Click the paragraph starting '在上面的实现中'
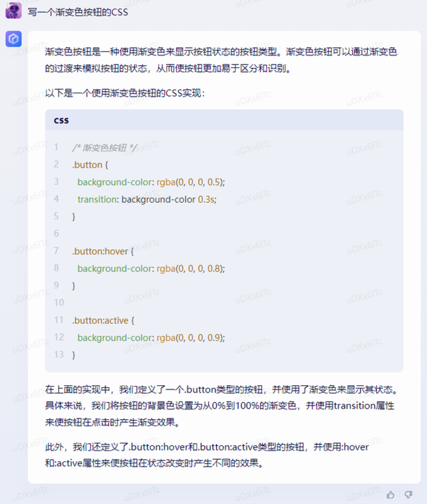The image size is (427, 504). coord(222,406)
